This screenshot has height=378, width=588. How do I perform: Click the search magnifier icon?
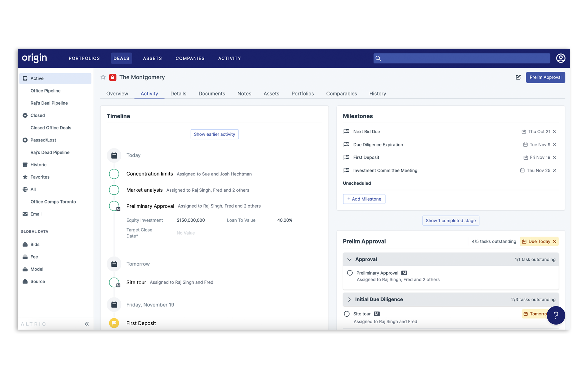point(378,58)
